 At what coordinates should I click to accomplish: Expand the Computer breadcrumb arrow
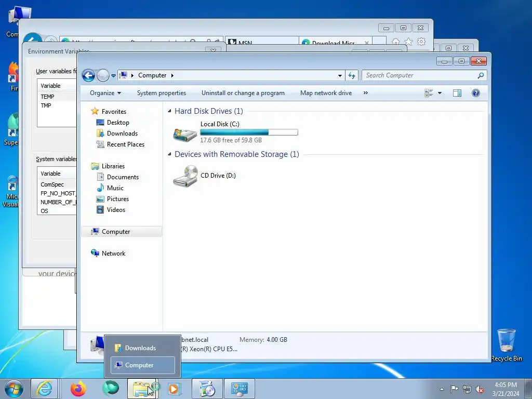point(172,75)
